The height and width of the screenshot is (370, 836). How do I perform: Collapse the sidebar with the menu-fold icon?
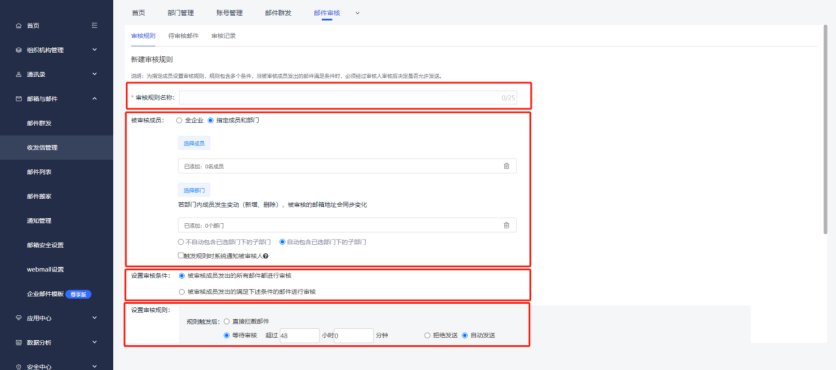coord(94,25)
